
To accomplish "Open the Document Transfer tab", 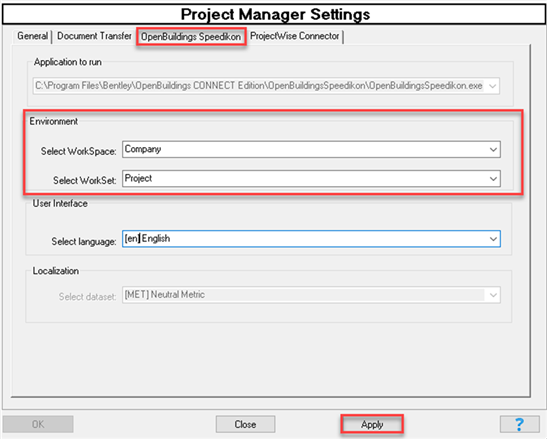I will [94, 36].
